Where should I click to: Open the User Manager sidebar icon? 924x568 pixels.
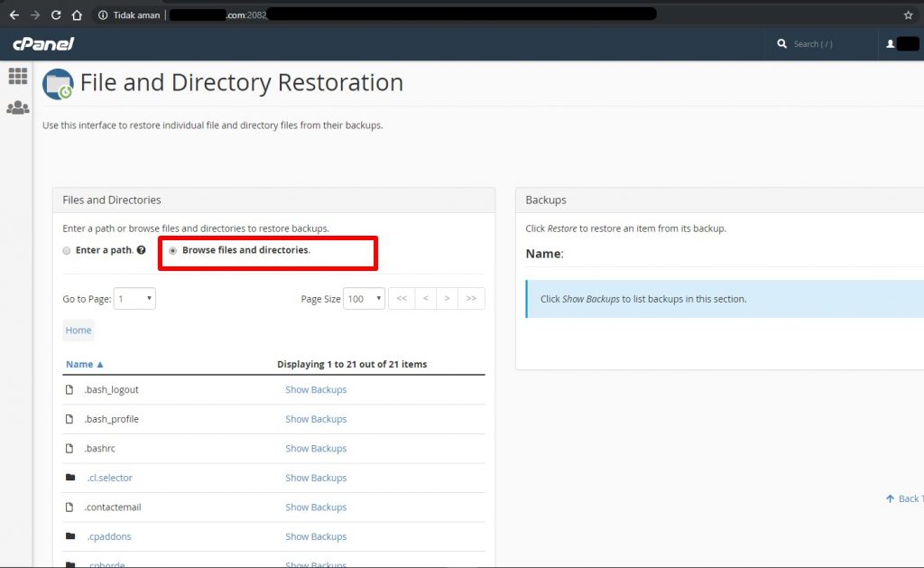(x=18, y=107)
